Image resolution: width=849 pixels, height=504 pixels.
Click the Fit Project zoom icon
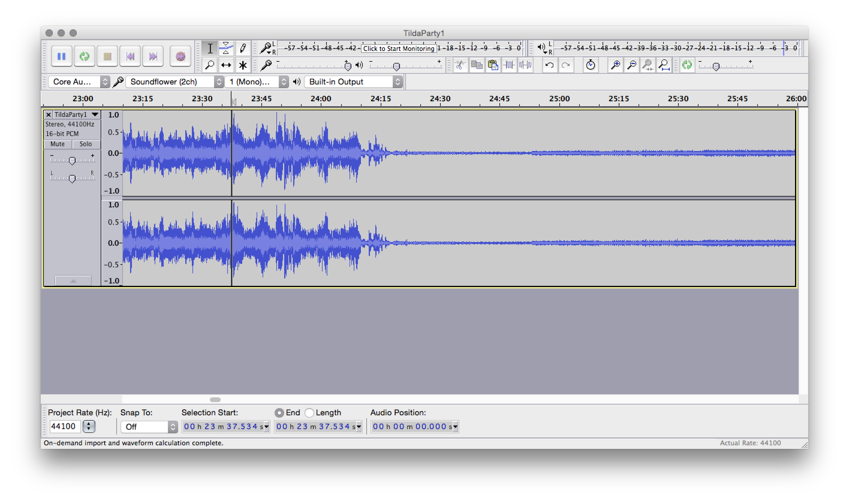(664, 65)
